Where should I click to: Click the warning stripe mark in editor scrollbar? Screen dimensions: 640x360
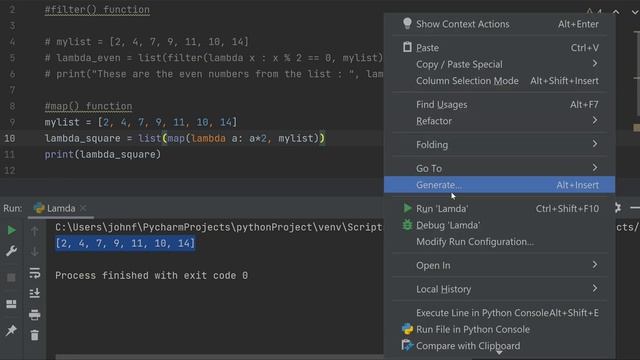click(636, 128)
